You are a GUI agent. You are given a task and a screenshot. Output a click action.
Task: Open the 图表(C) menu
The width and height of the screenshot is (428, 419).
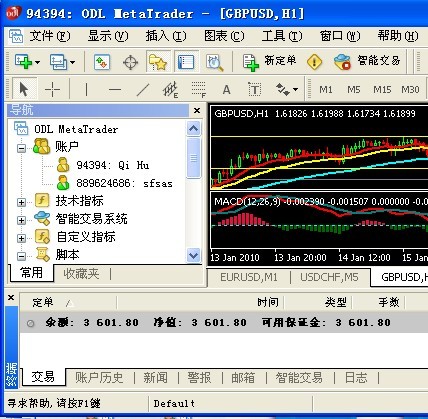[224, 36]
